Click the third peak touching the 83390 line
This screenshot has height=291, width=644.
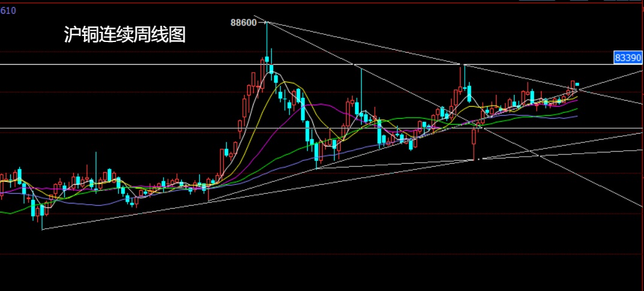(x=463, y=75)
